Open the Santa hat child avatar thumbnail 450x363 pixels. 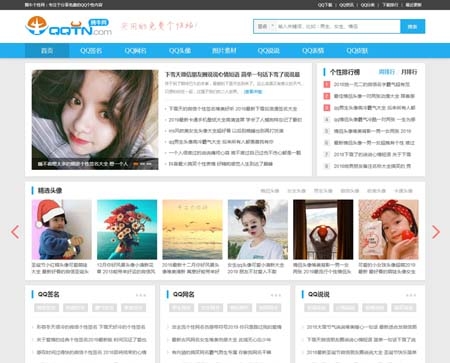pos(62,229)
